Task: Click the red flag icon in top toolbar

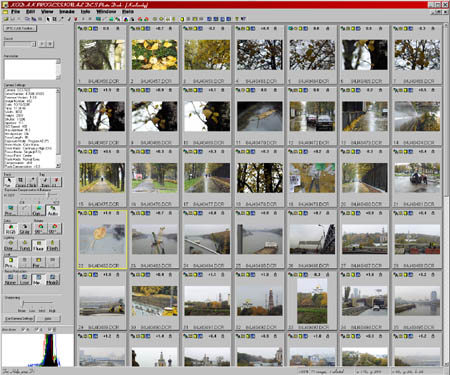Action: point(76,19)
